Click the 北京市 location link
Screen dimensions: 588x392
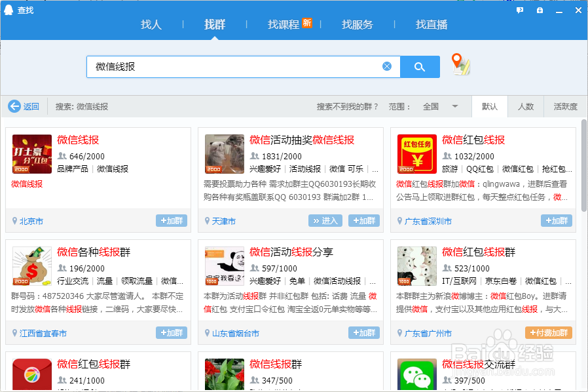pyautogui.click(x=31, y=221)
